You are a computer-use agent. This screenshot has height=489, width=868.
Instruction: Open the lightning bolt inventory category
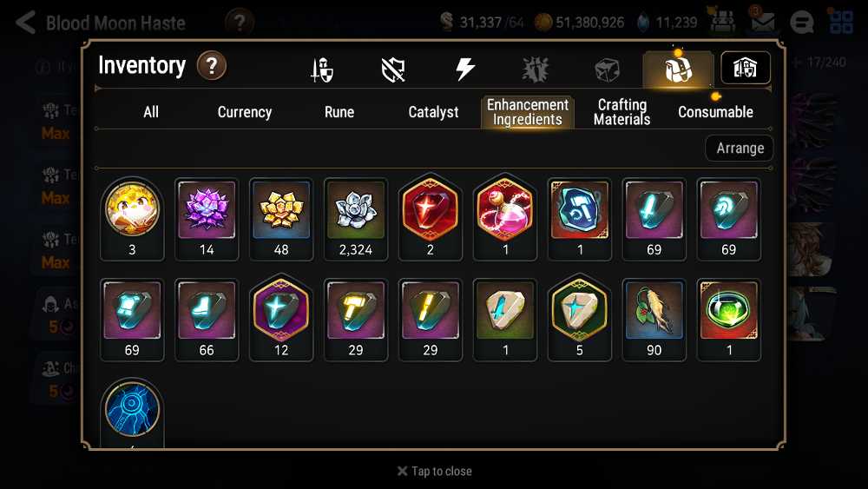(x=464, y=69)
